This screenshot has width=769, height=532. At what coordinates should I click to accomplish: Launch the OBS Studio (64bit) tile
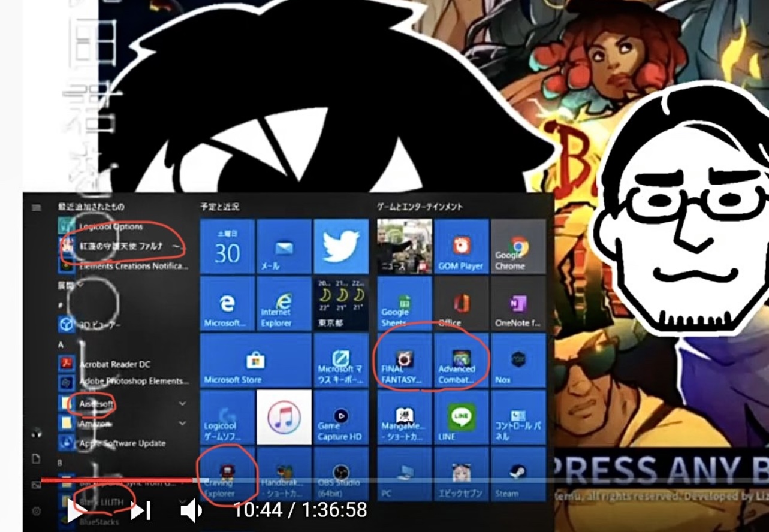click(x=341, y=474)
